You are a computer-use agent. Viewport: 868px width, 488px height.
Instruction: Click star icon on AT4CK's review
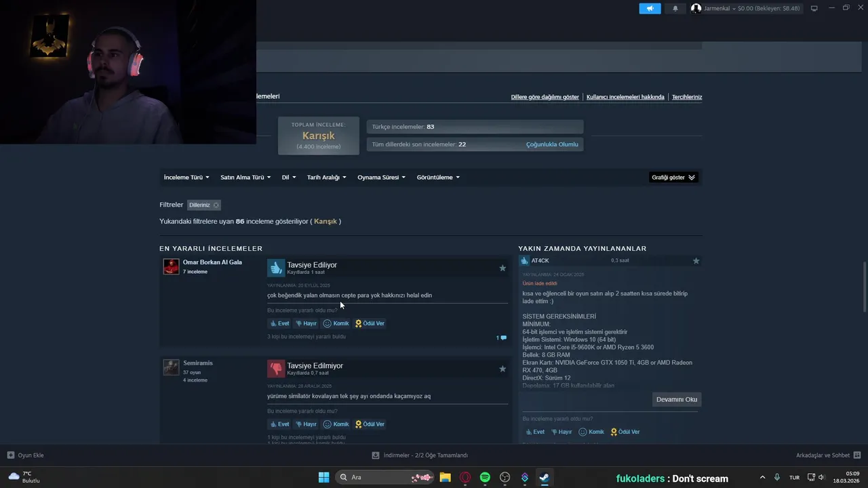[x=696, y=261]
